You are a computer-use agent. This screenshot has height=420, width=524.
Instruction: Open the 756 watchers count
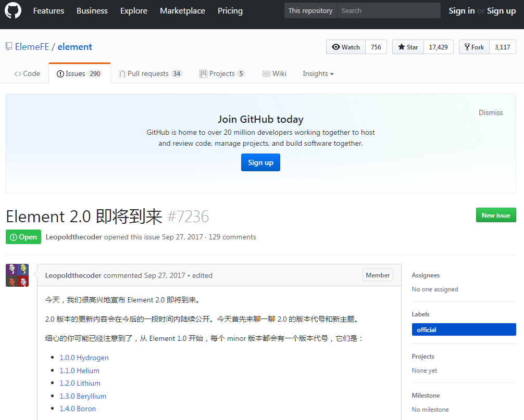click(x=376, y=47)
